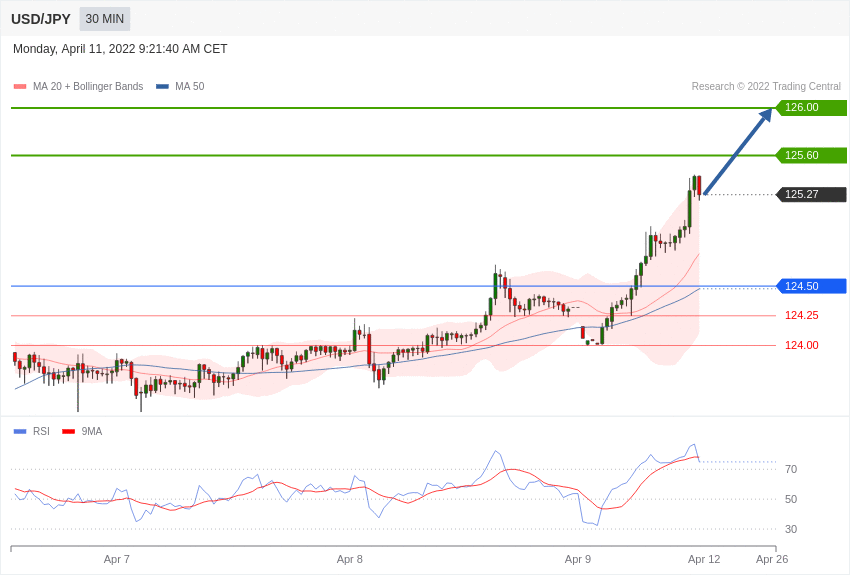Click the 124.25 support level label
The width and height of the screenshot is (850, 576).
point(801,315)
